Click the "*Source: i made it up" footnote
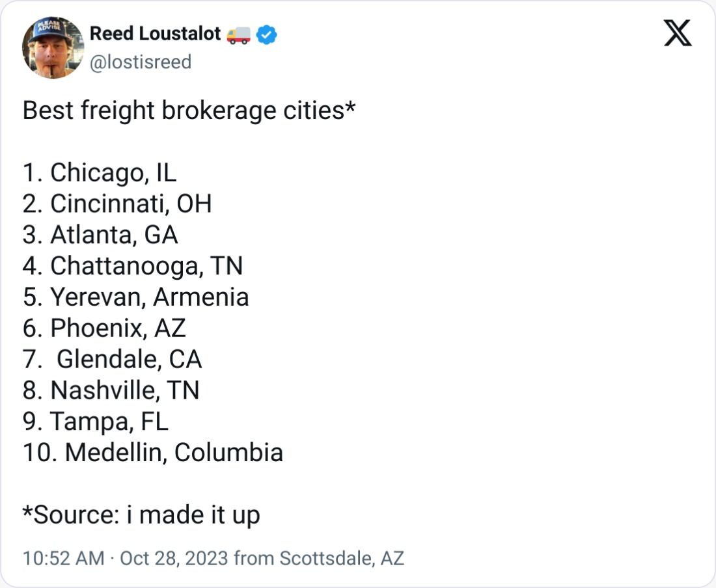 coord(141,514)
